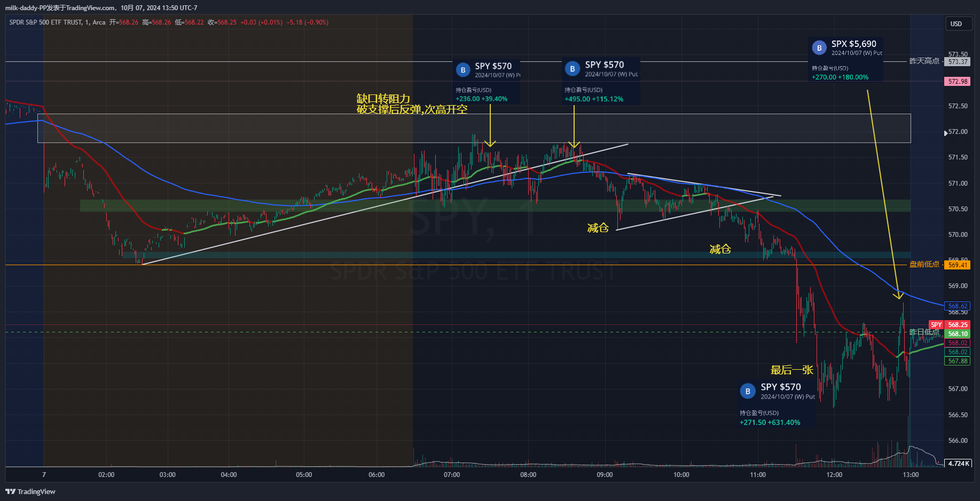Viewport: 980px width, 501px height.
Task: Click the 4.724K volume label
Action: coord(958,463)
